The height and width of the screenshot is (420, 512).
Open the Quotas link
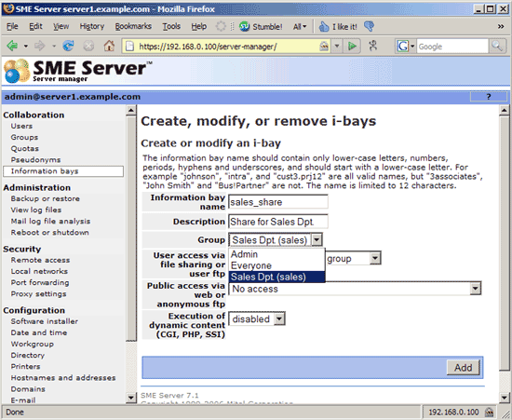(25, 149)
